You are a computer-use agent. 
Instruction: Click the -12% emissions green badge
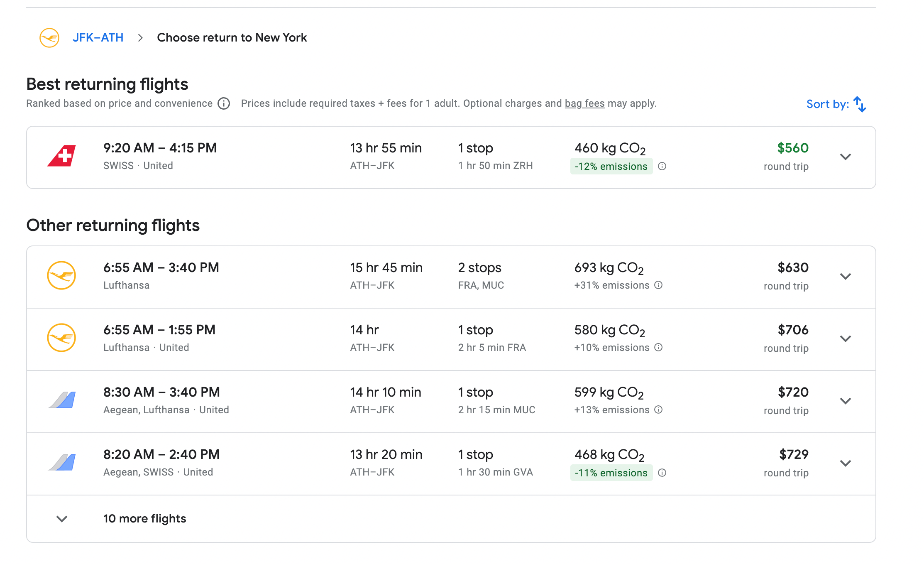pos(611,167)
